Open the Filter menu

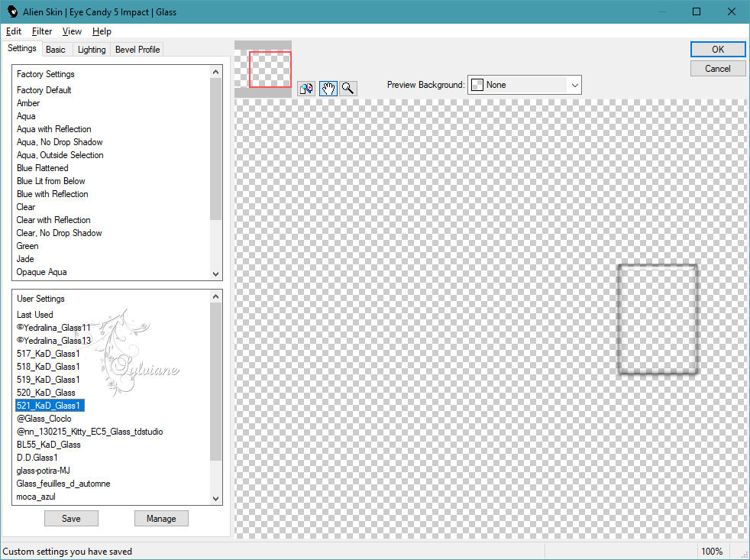click(41, 31)
